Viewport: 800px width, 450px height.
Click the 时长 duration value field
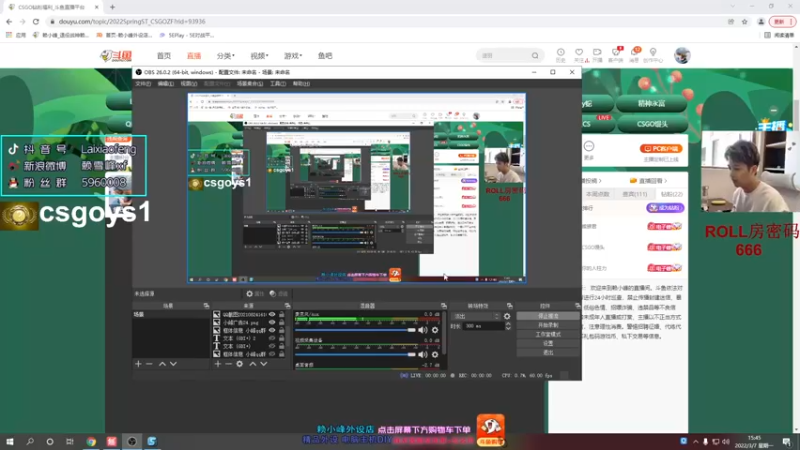tap(483, 326)
